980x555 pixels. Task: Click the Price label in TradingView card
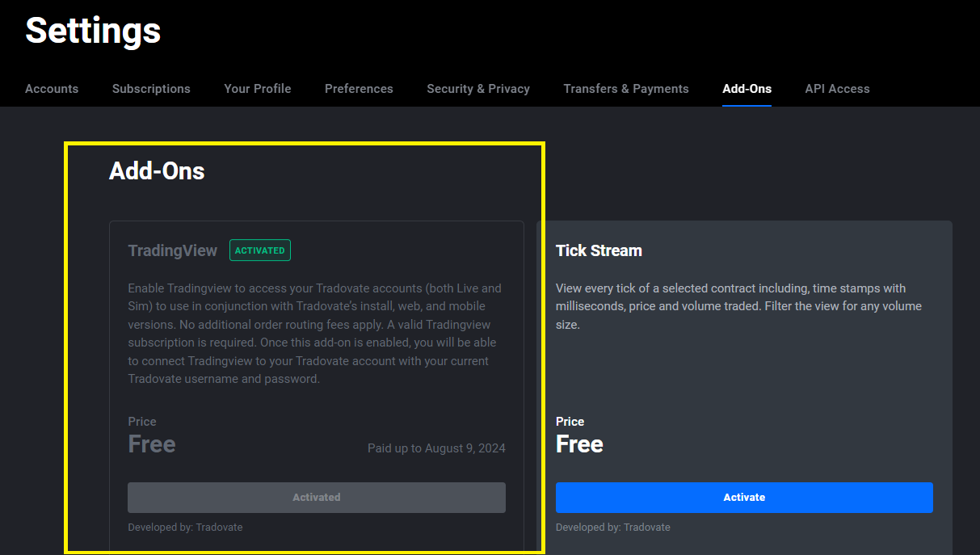142,422
